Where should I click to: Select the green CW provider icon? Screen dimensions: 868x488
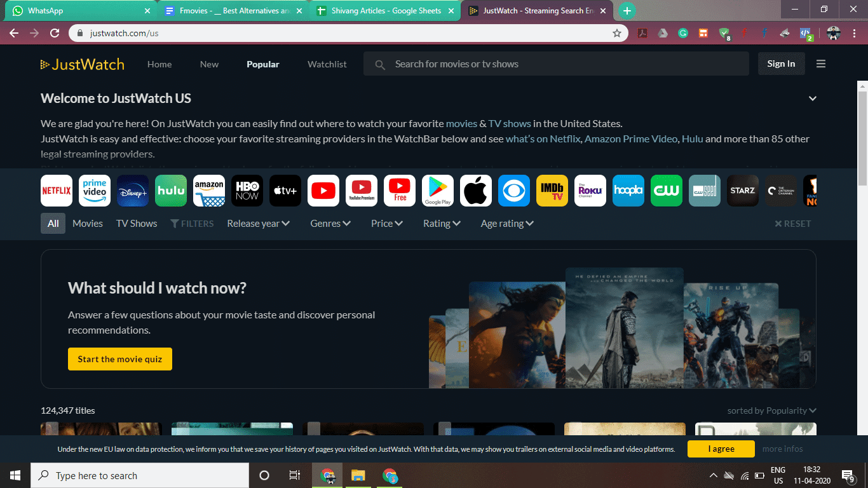pos(667,191)
